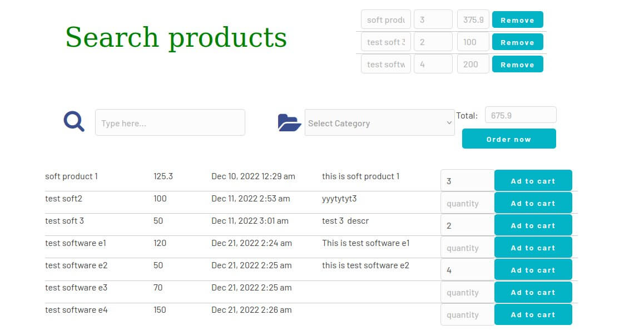
Task: Remove test soft 3 cart item
Action: click(517, 42)
